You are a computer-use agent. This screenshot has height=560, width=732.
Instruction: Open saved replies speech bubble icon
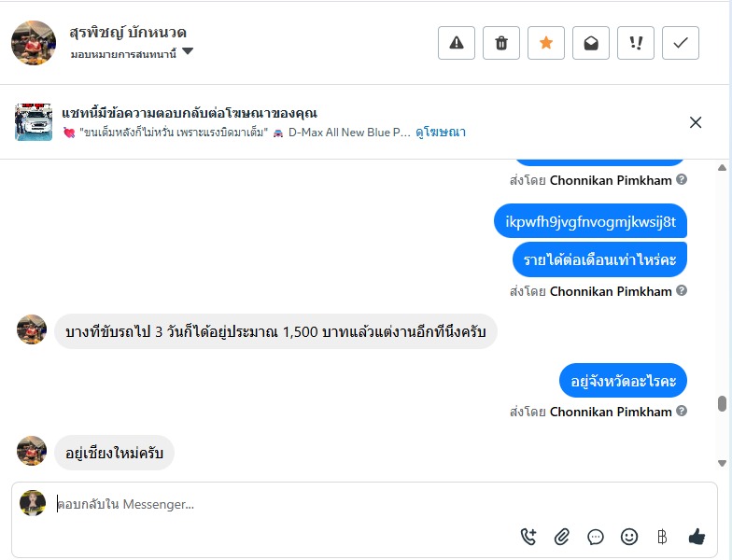pyautogui.click(x=596, y=537)
